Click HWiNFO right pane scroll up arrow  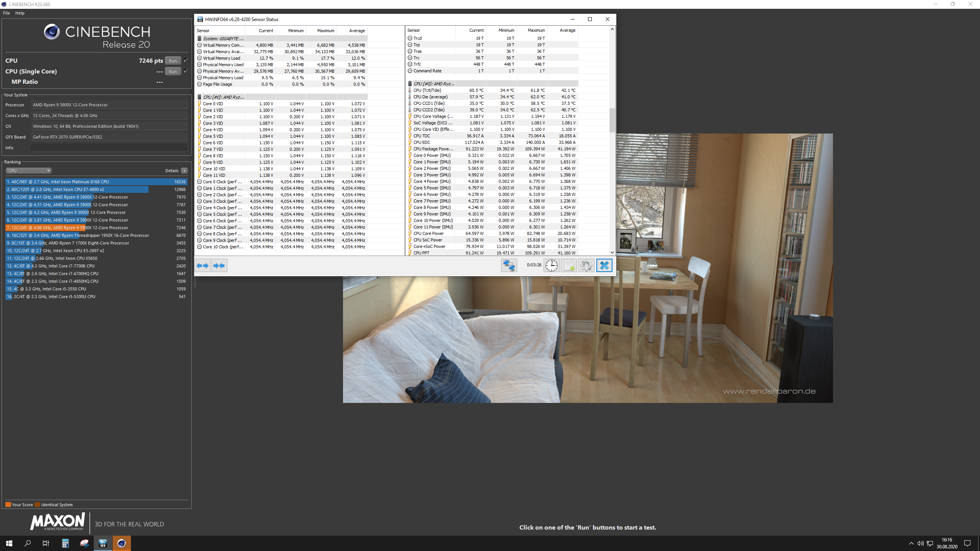point(612,29)
